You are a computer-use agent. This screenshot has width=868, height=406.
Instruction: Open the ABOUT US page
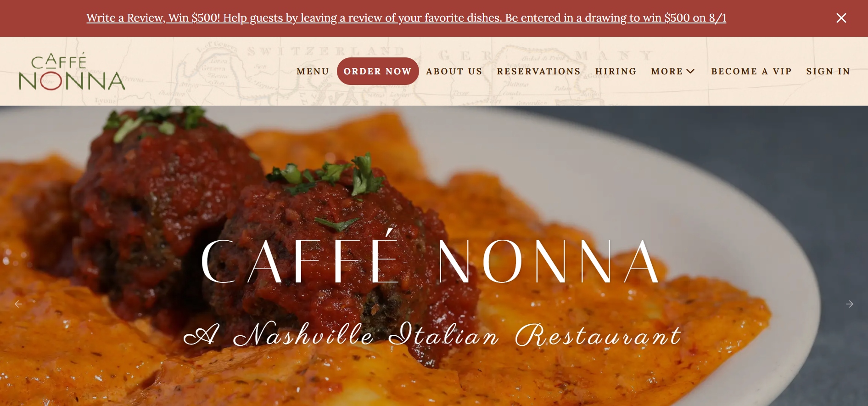pos(454,71)
